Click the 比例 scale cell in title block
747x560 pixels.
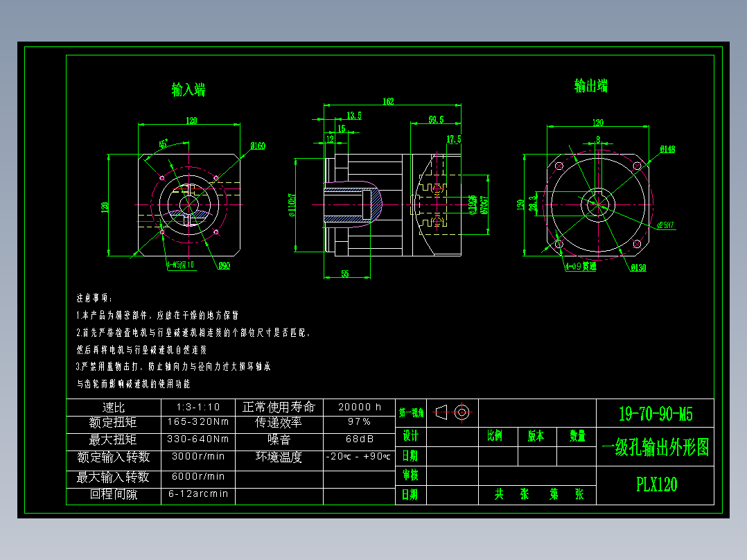coord(495,435)
